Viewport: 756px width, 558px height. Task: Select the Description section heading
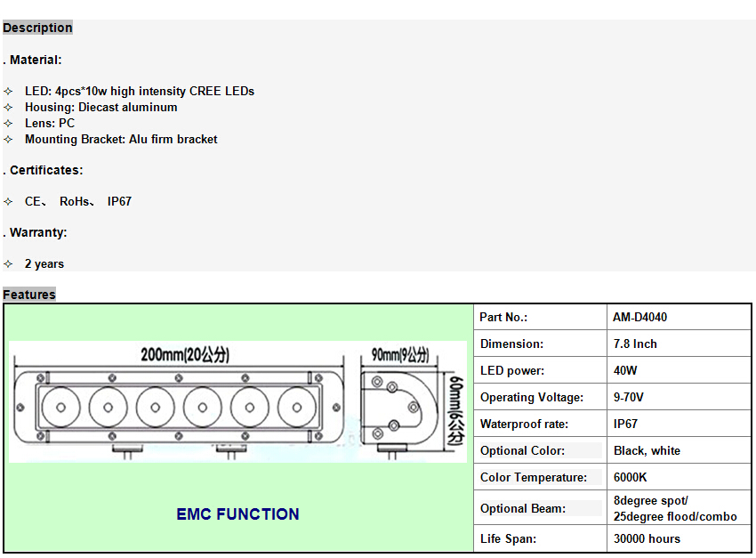click(x=37, y=28)
